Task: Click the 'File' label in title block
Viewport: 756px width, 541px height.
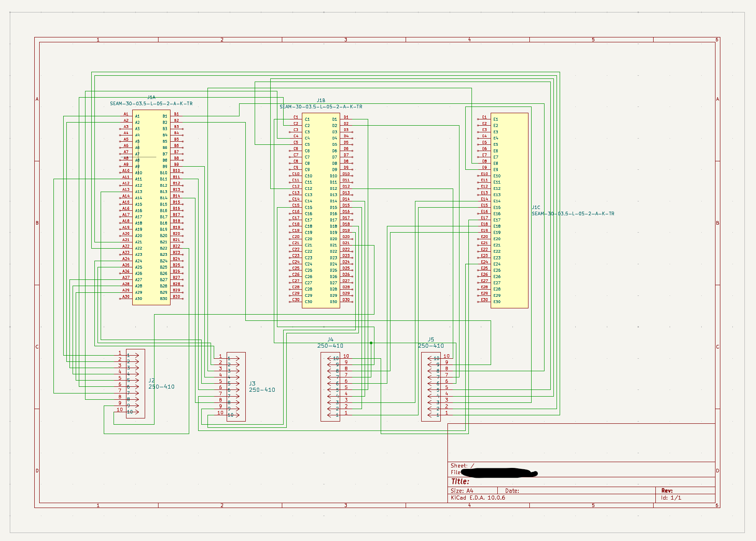Action: (455, 472)
